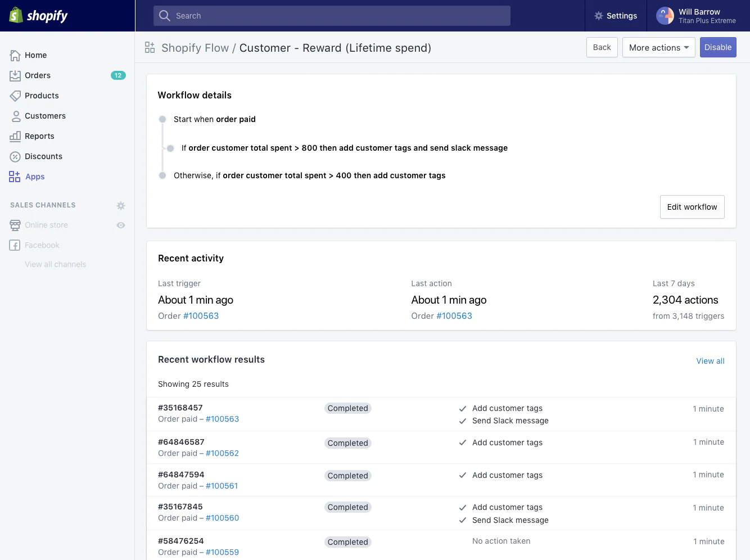Click the Back button
Screen dimensions: 750x560
coord(602,47)
